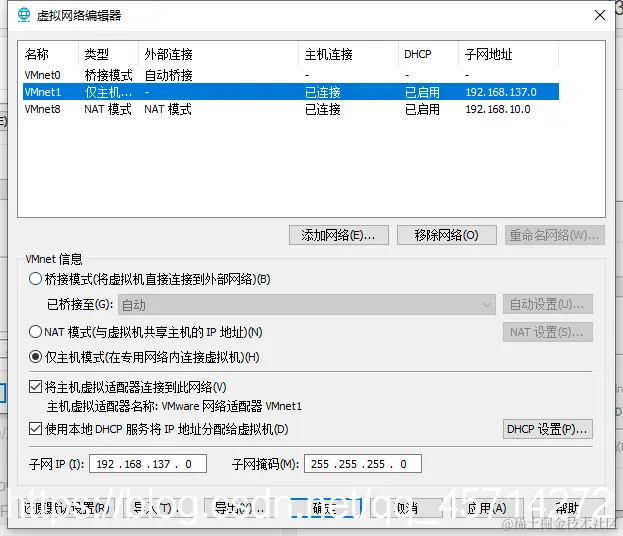This screenshot has width=623, height=536.
Task: Click 自动设置(U)... button
Action: click(548, 304)
